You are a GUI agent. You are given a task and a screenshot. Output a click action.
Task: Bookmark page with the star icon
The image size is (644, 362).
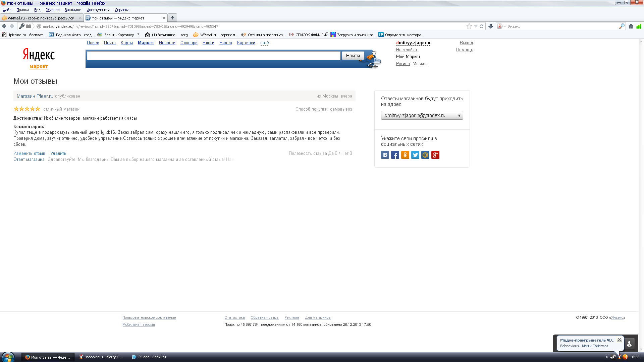(x=469, y=26)
